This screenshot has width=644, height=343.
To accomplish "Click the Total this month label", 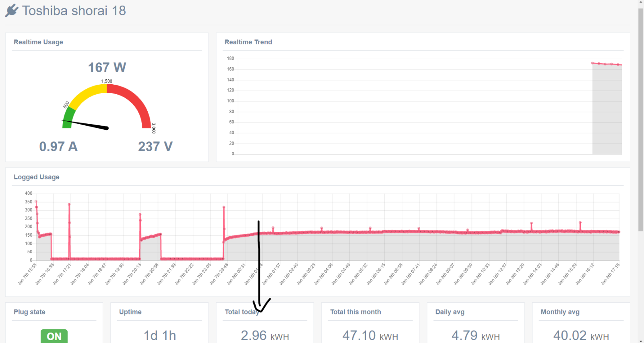I will (355, 312).
